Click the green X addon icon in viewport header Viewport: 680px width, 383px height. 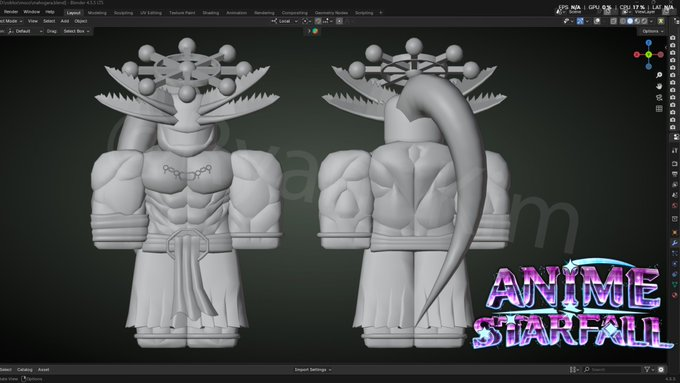[x=660, y=21]
